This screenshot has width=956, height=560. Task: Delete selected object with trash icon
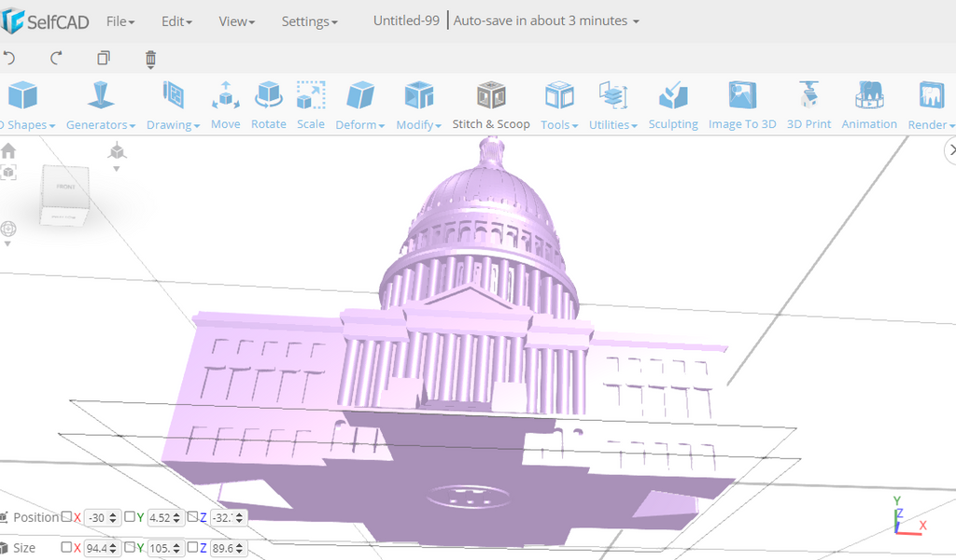point(150,59)
